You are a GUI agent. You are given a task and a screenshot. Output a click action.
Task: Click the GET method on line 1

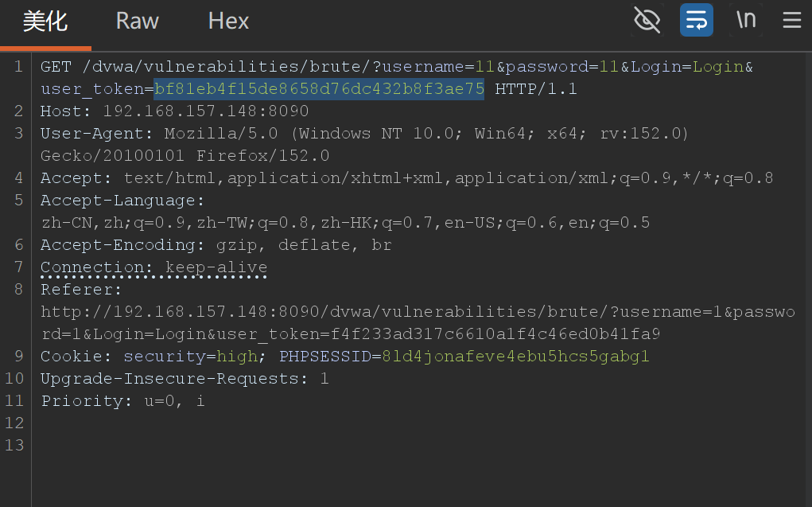coord(56,66)
